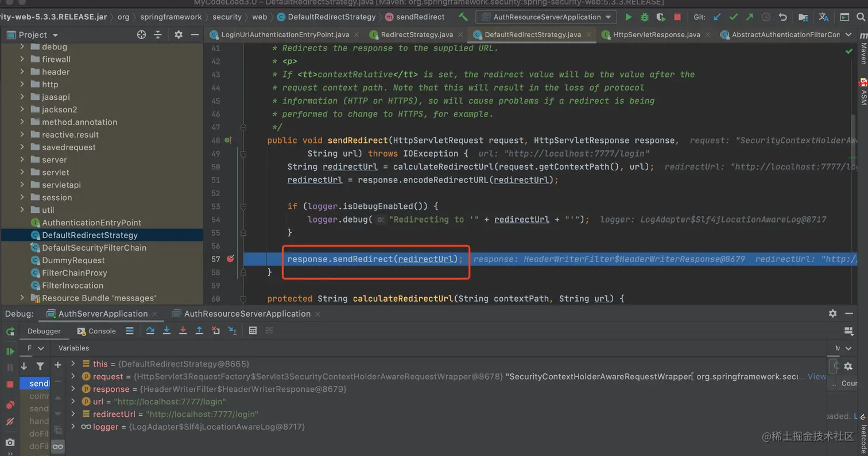This screenshot has height=456, width=868.
Task: Expand the request variable node
Action: [73, 376]
